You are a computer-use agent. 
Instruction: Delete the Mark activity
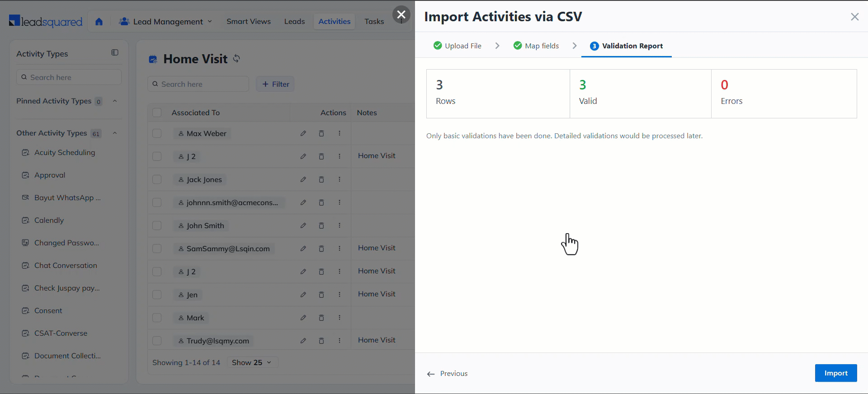pos(321,318)
